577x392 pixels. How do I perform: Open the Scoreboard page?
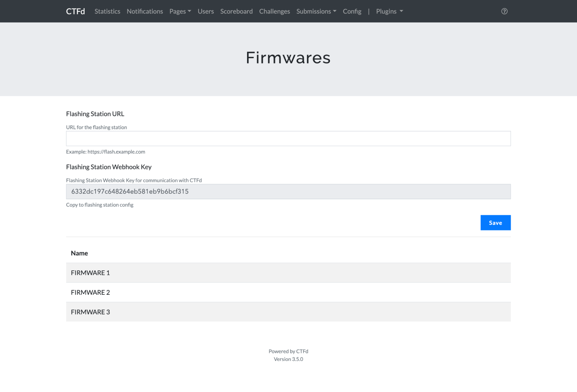click(x=236, y=11)
